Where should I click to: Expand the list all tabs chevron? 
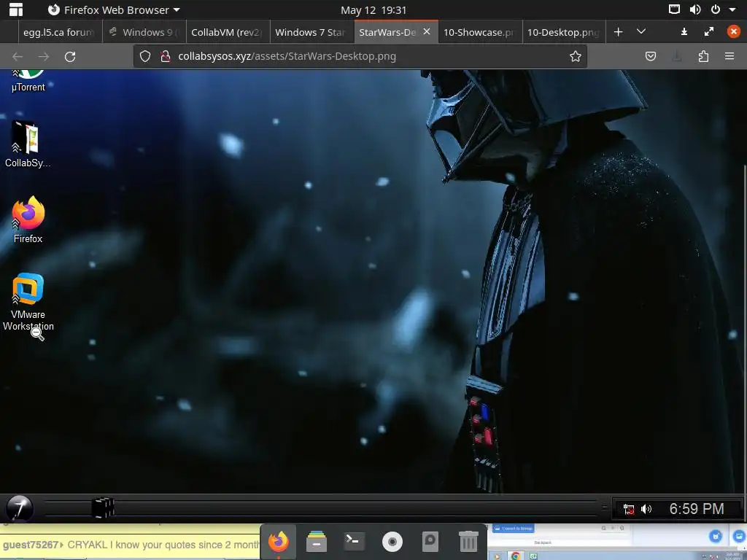click(641, 31)
